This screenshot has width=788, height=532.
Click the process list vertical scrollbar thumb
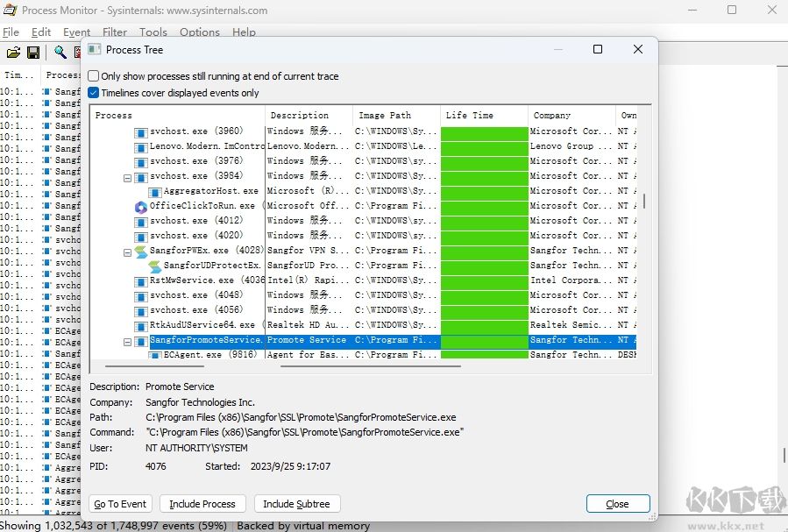point(643,202)
